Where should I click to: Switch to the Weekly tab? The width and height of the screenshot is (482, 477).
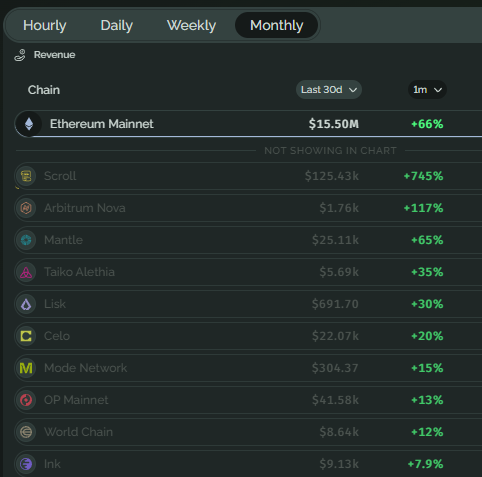coord(191,25)
